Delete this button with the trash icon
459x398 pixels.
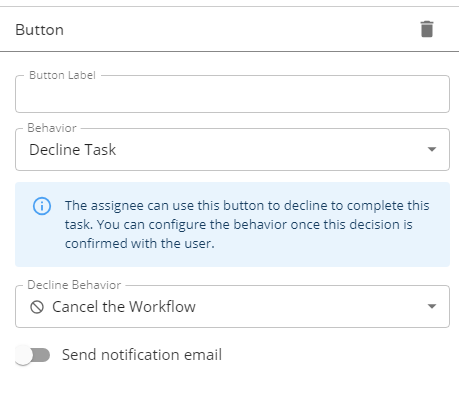point(427,29)
